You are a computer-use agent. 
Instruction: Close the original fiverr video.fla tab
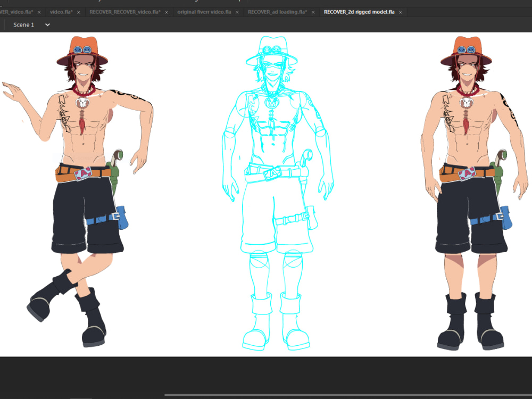237,11
